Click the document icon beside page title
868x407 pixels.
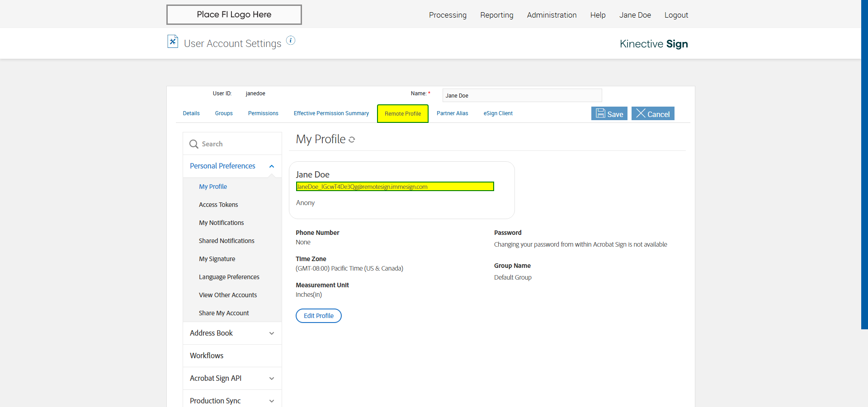pyautogui.click(x=173, y=42)
